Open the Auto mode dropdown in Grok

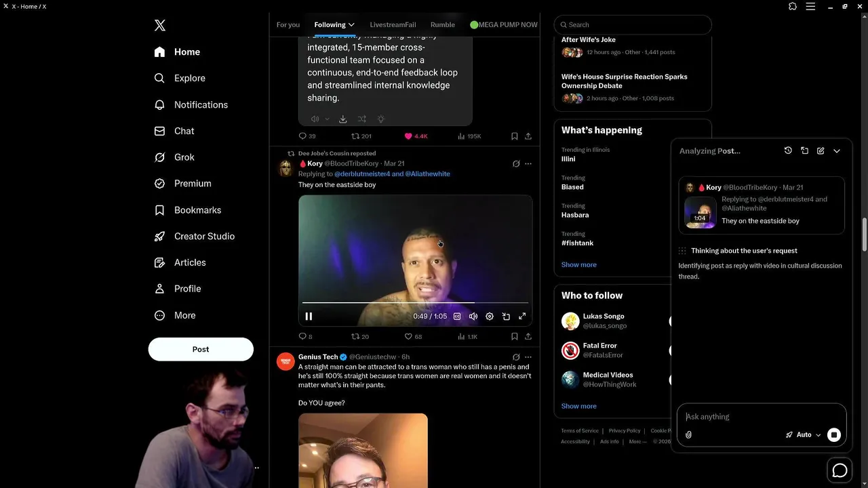click(x=804, y=435)
